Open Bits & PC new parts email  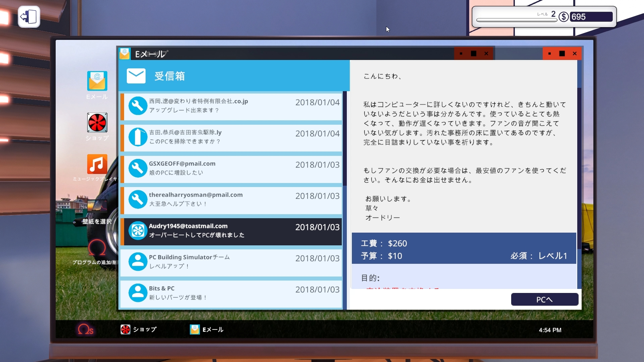(x=231, y=293)
